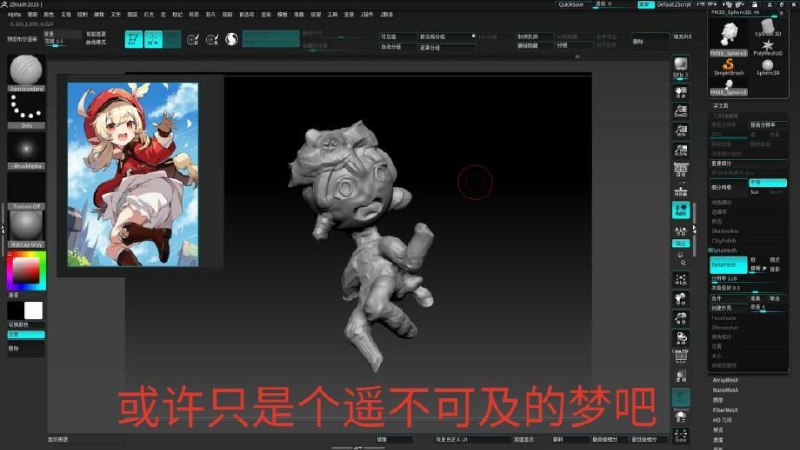Open the Alpha menu

(14, 15)
